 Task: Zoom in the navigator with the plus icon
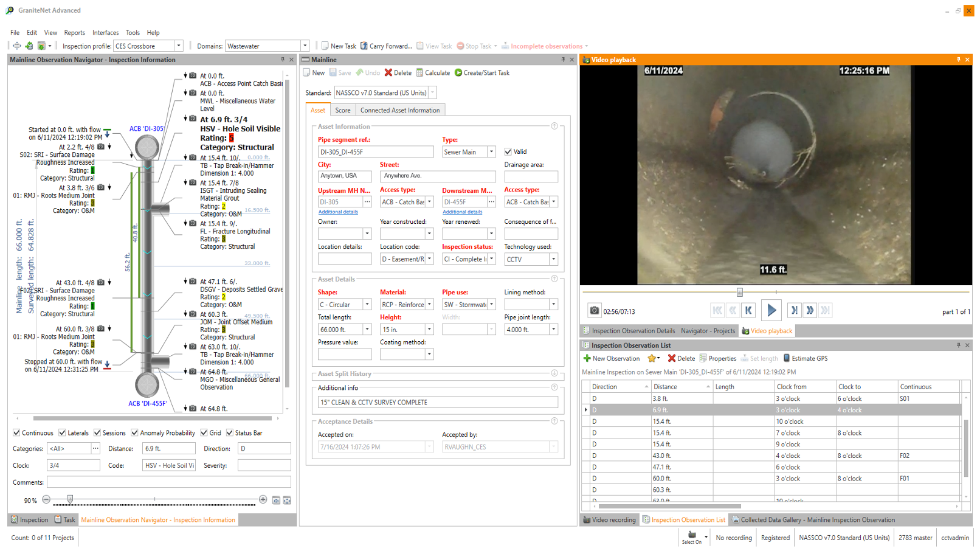pyautogui.click(x=263, y=500)
